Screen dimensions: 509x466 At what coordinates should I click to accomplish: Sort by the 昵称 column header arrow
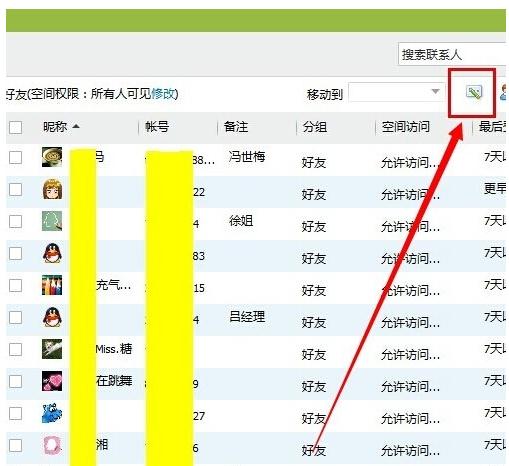(76, 126)
